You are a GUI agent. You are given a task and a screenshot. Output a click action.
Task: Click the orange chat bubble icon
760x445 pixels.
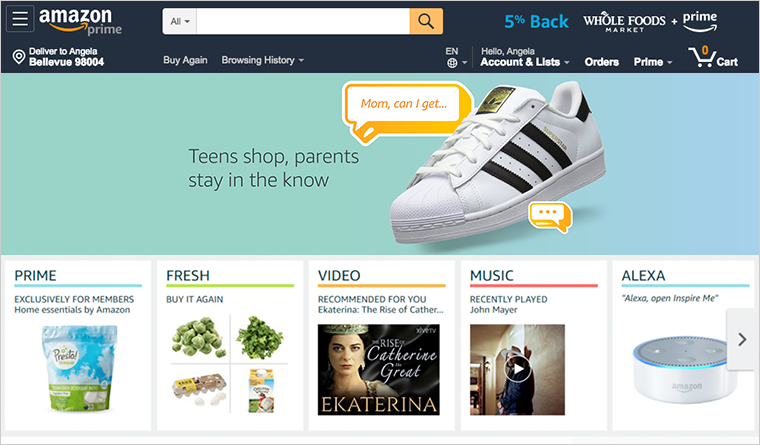coord(550,216)
